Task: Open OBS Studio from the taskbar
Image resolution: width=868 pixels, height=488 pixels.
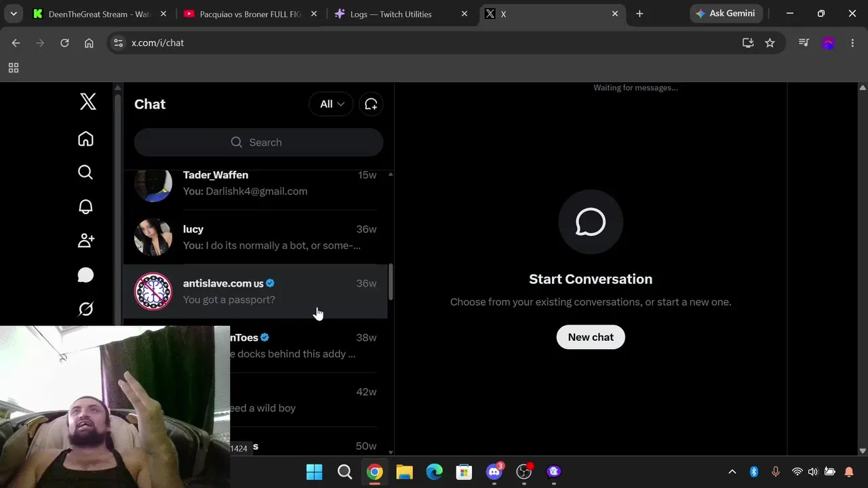Action: click(524, 472)
